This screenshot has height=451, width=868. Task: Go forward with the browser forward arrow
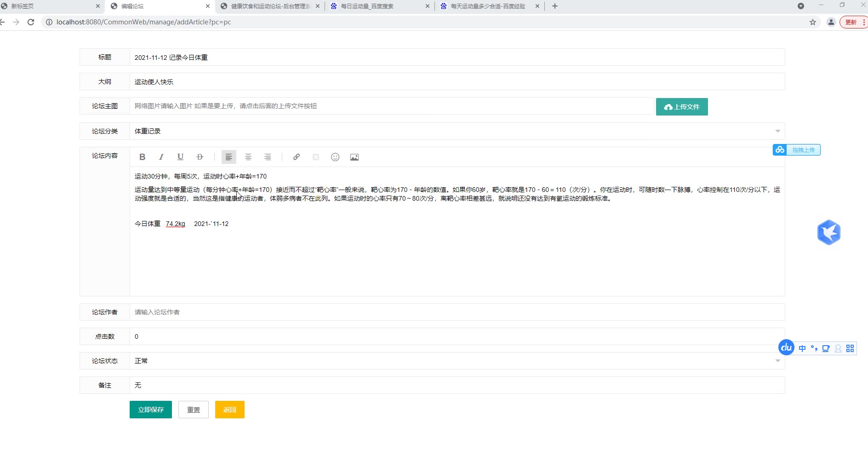coord(16,22)
